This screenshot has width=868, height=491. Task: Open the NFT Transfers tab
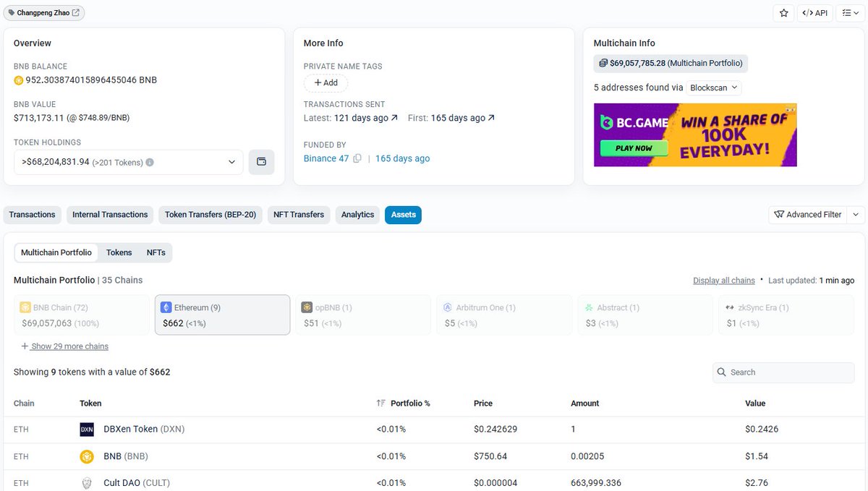[299, 215]
